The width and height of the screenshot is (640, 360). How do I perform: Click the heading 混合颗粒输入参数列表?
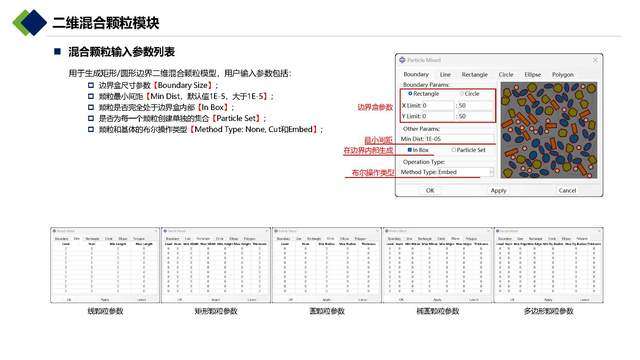click(122, 52)
